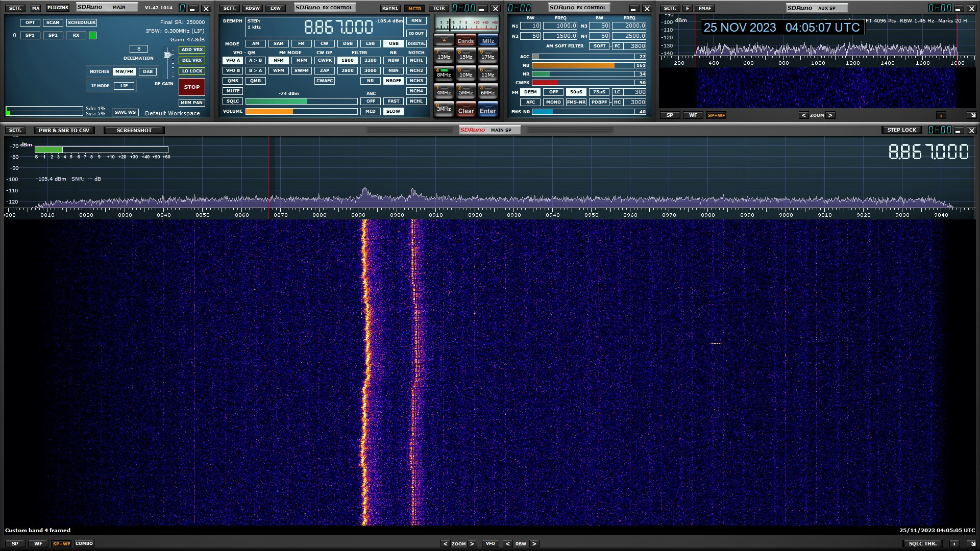Toggle MUTE in RX Control
Viewport: 980px width, 551px height.
click(x=233, y=91)
